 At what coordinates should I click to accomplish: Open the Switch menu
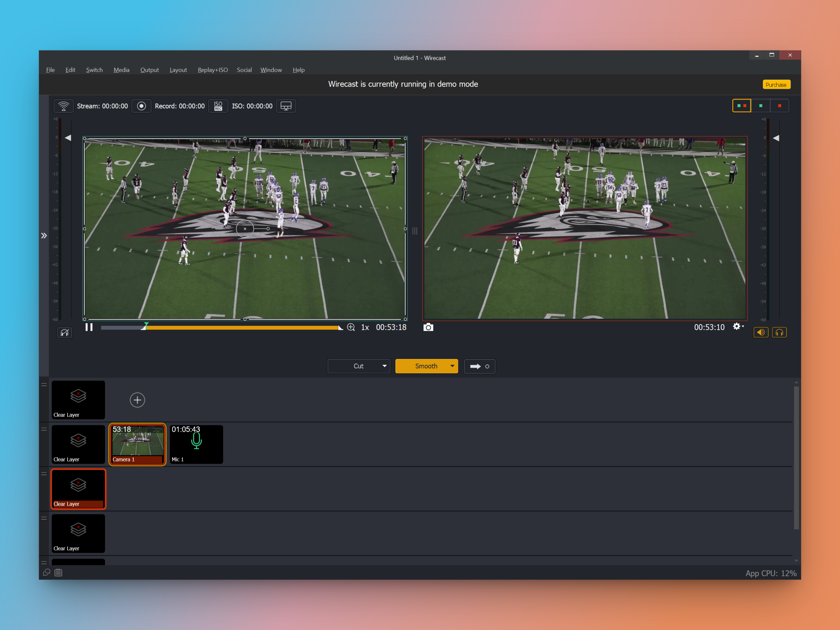tap(94, 70)
